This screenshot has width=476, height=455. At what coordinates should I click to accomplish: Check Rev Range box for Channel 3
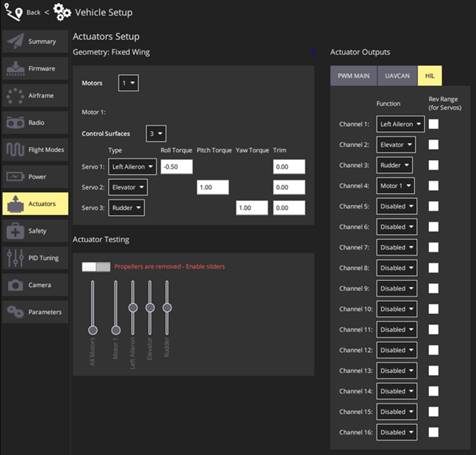click(433, 165)
